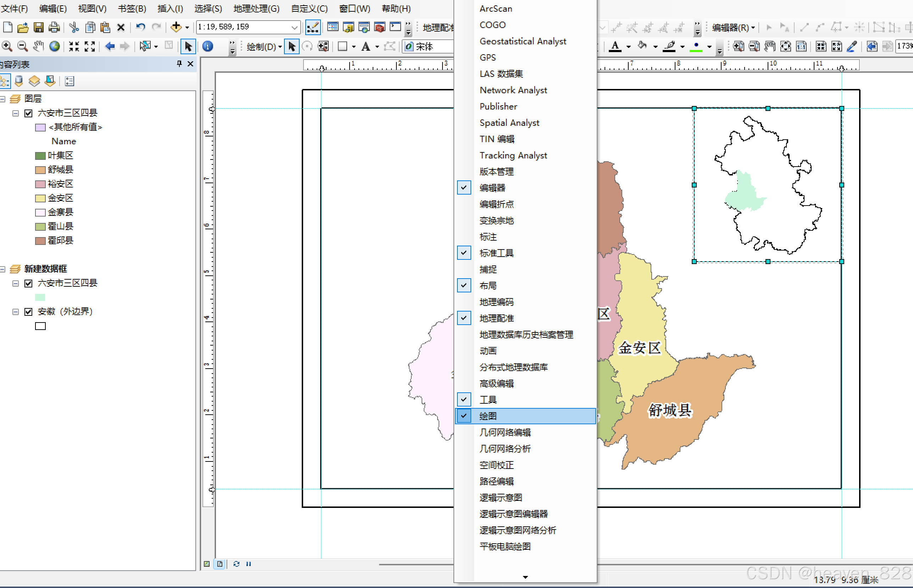Switch to layout view button at bottom
Screen dimensions: 913x588
pyautogui.click(x=220, y=564)
